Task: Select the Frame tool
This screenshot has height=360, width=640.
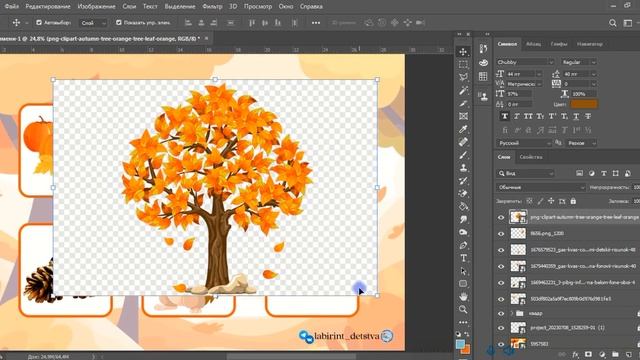Action: tap(463, 116)
